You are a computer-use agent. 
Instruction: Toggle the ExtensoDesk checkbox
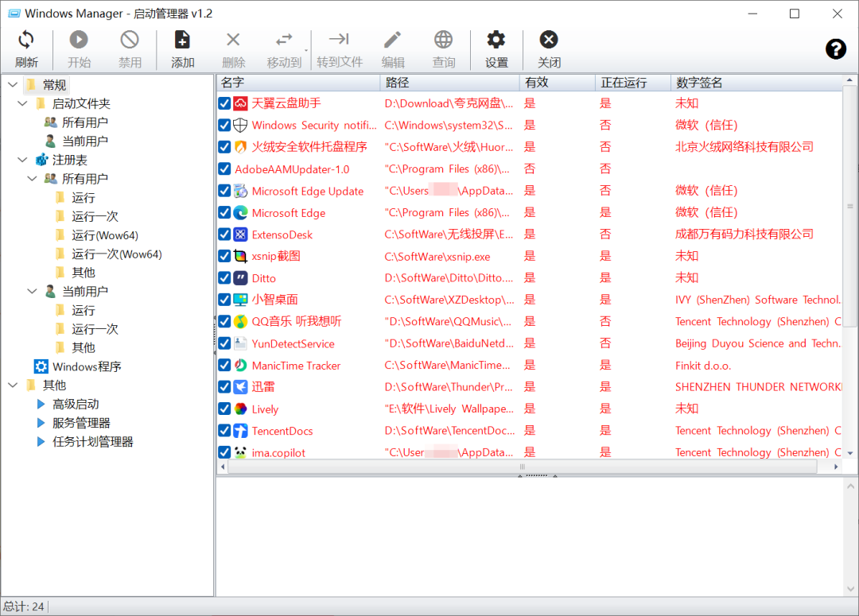click(224, 234)
